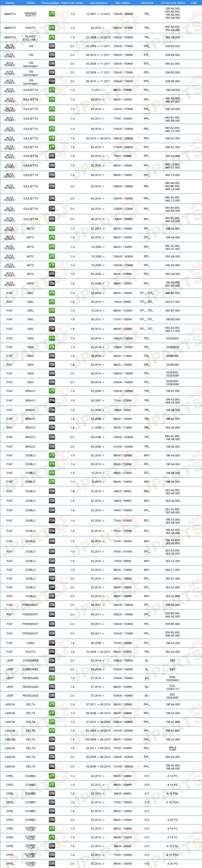Click the EAM, 55263624 engine code cell

click(172, 678)
